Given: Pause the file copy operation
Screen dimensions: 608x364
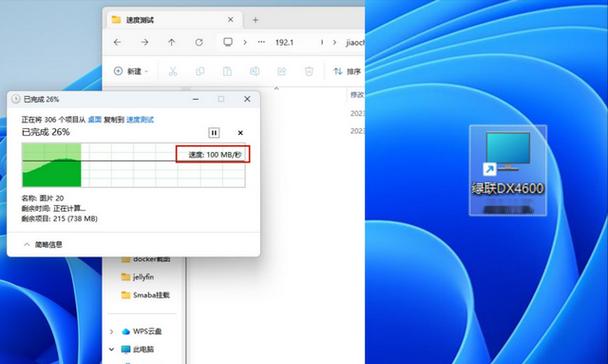Looking at the screenshot, I should 214,133.
